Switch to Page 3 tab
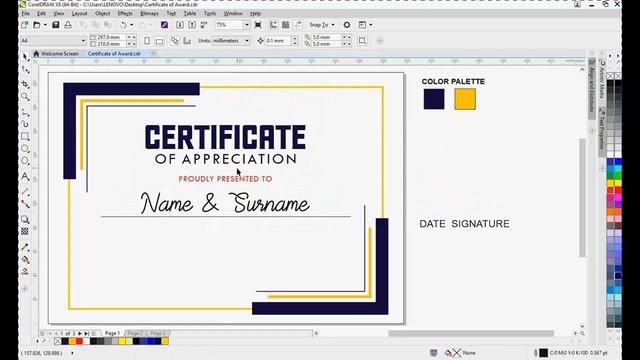 [x=158, y=333]
